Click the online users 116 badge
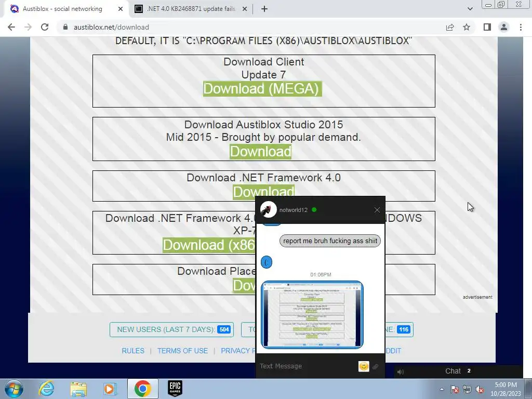532x399 pixels. (403, 329)
